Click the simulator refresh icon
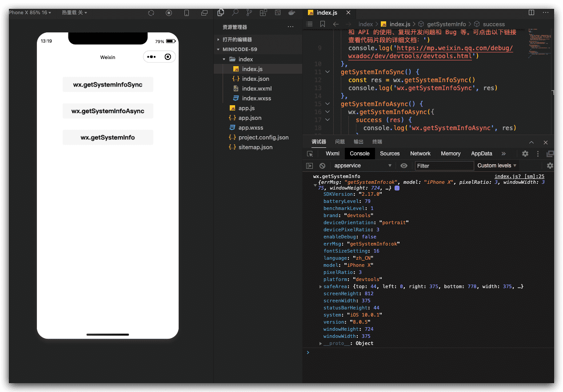 [151, 13]
